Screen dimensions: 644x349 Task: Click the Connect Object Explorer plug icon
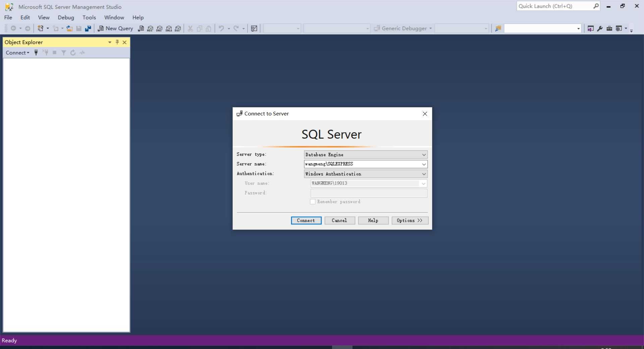tap(36, 52)
